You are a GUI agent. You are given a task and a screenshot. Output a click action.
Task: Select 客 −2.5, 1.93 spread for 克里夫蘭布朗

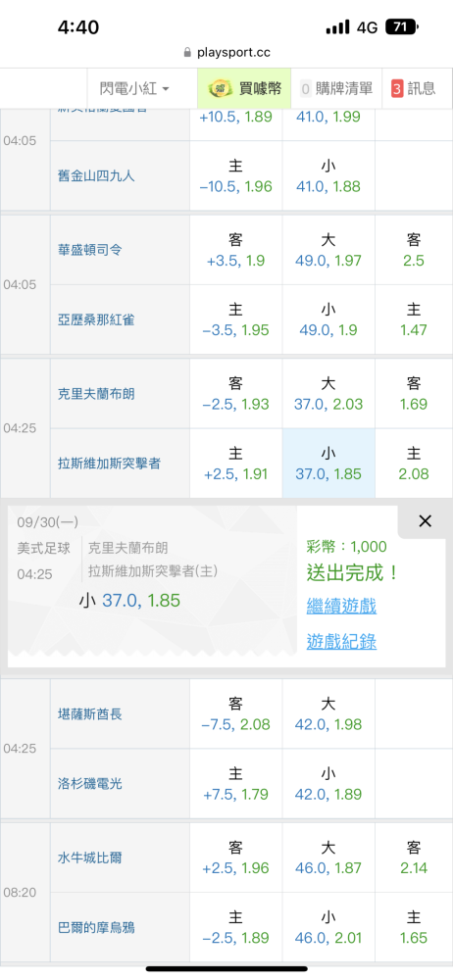tap(236, 393)
